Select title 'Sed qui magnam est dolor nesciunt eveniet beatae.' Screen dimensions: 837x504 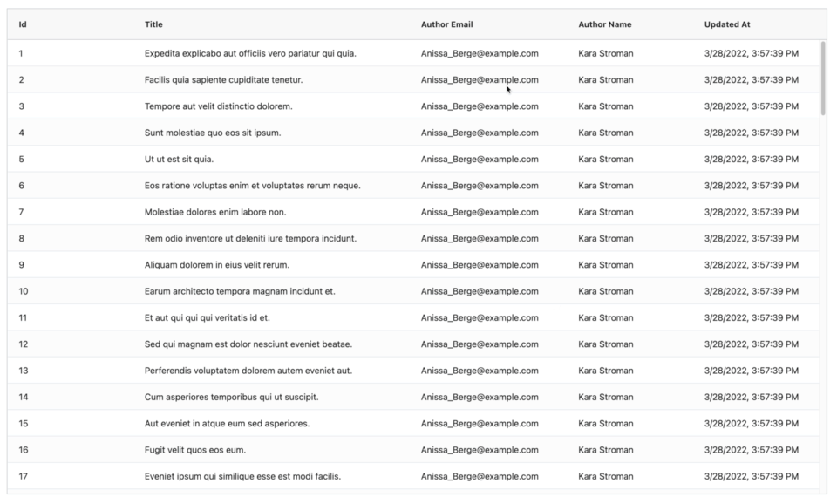pyautogui.click(x=248, y=344)
